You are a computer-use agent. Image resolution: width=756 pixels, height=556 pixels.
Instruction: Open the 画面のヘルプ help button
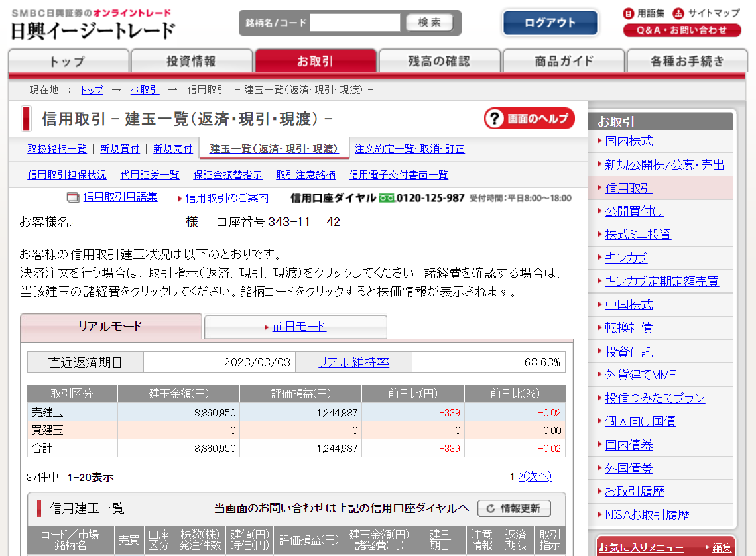tap(529, 119)
